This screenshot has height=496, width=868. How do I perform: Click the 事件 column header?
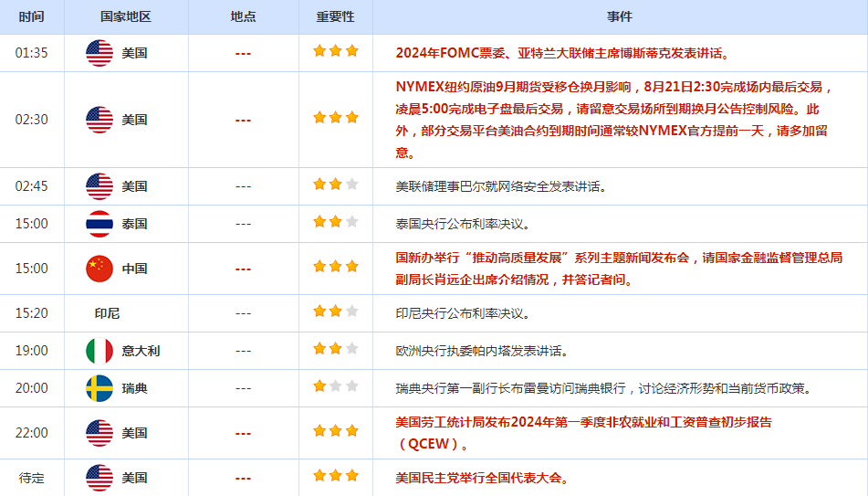620,16
